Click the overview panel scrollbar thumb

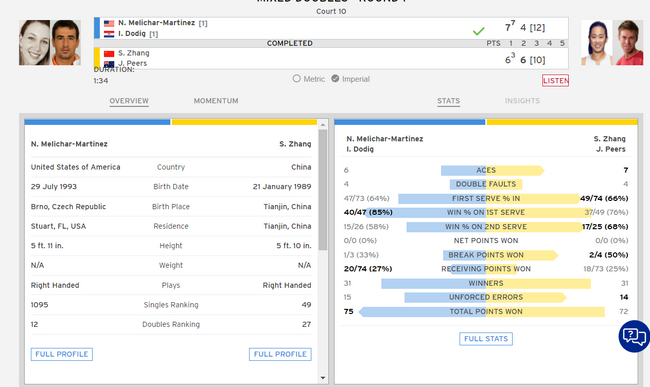(x=323, y=190)
